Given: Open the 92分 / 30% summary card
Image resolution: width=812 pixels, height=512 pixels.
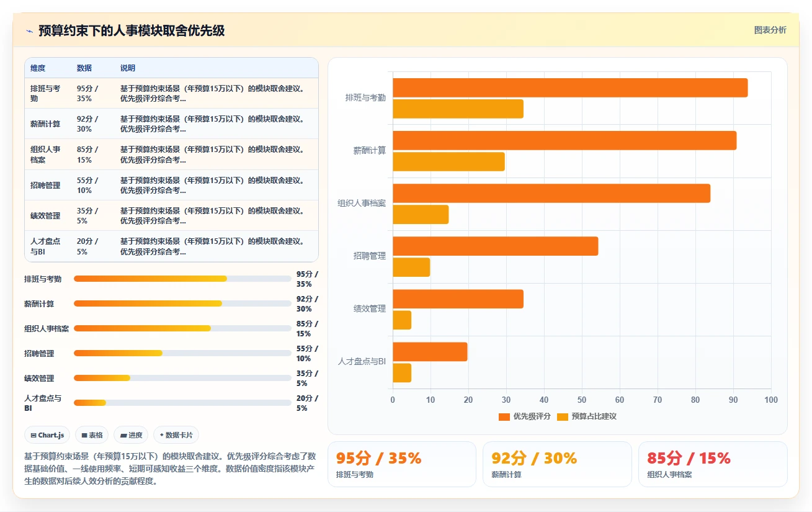Looking at the screenshot, I should pyautogui.click(x=557, y=464).
